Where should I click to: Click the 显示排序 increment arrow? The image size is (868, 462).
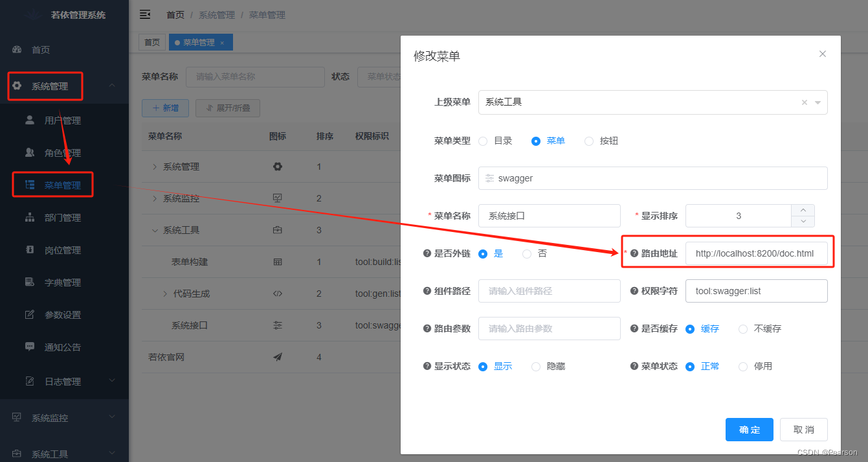803,210
